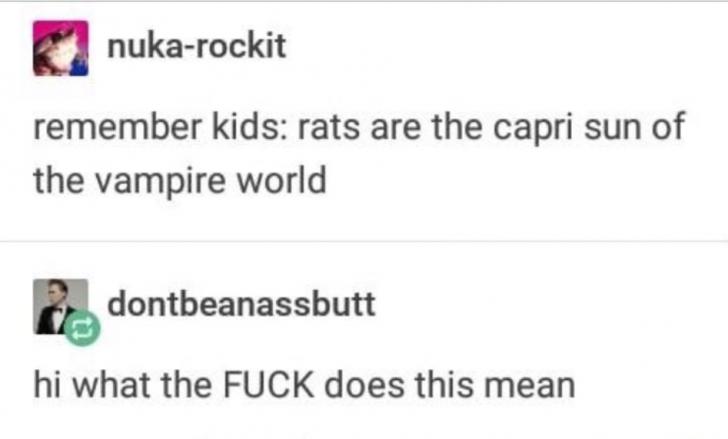728x439 pixels.
Task: Open the dontbeanassbutt profile avatar
Action: [x=60, y=306]
